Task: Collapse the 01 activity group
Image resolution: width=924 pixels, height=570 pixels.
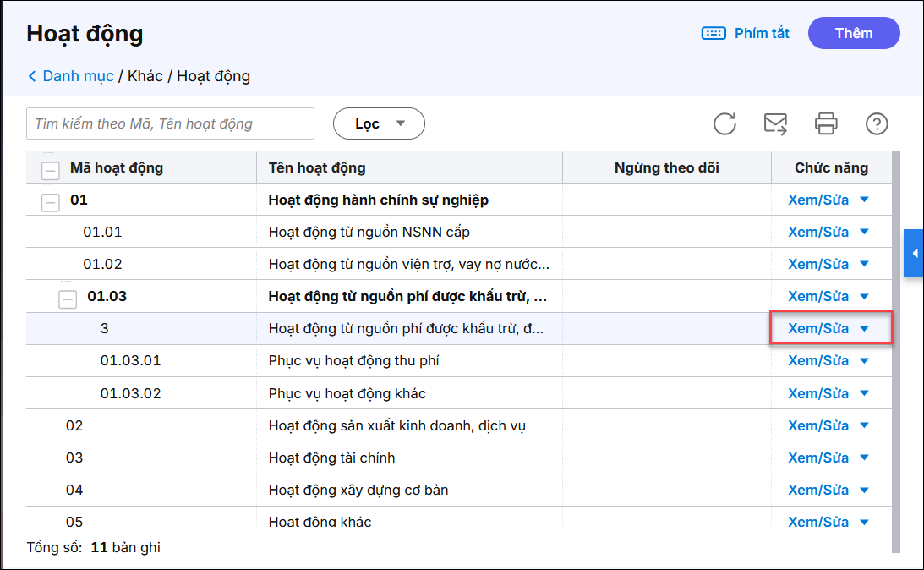Action: click(x=51, y=201)
